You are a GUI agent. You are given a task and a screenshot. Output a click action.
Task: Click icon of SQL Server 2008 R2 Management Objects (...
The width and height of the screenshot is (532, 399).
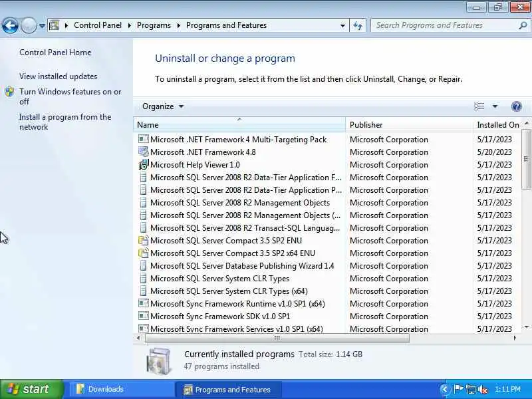[x=144, y=215]
